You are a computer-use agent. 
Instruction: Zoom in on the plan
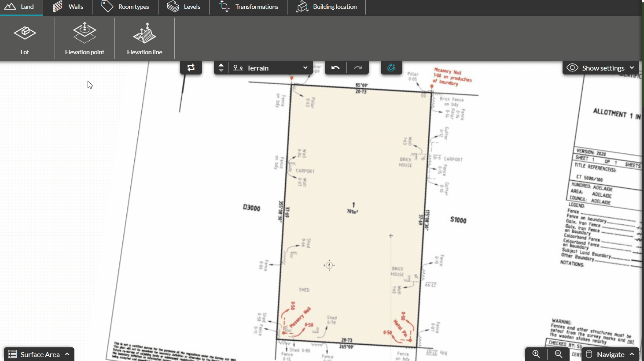pyautogui.click(x=536, y=354)
